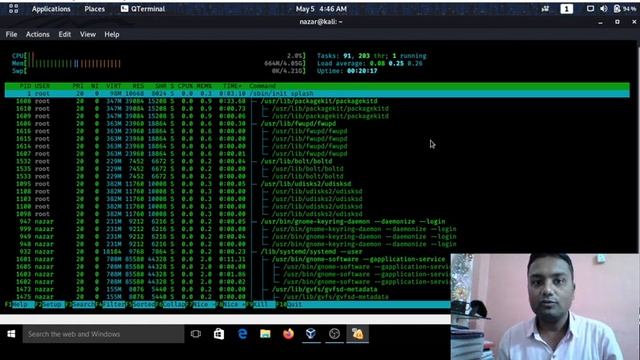640x360 pixels.
Task: Open VirtualBox from the taskbar
Action: (311, 334)
